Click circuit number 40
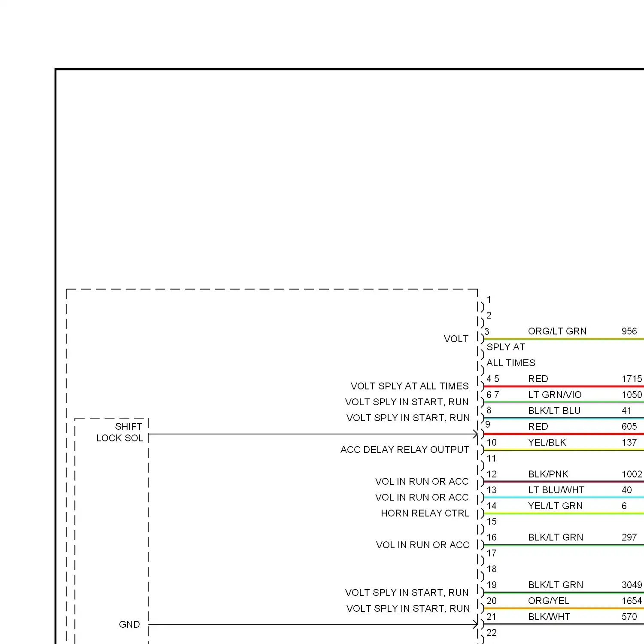The width and height of the screenshot is (644, 644). [626, 490]
